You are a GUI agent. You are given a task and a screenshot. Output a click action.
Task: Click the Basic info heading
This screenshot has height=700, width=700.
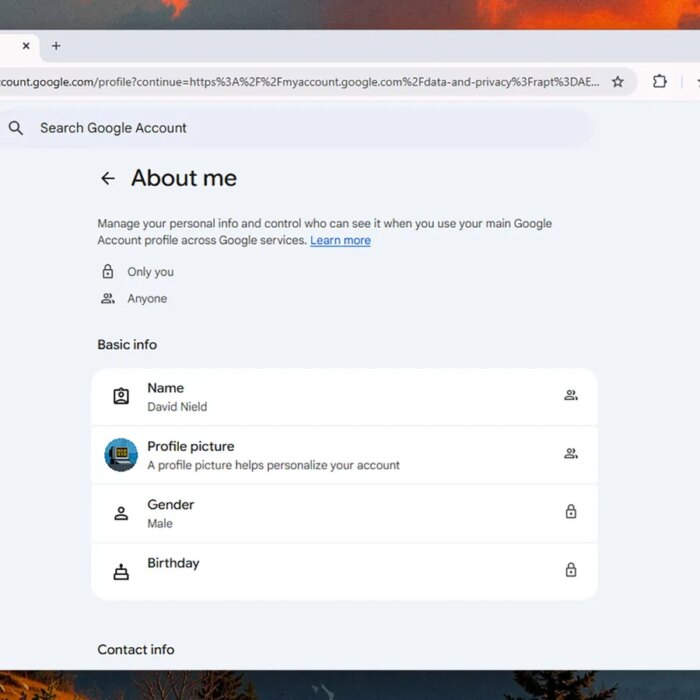coord(127,345)
